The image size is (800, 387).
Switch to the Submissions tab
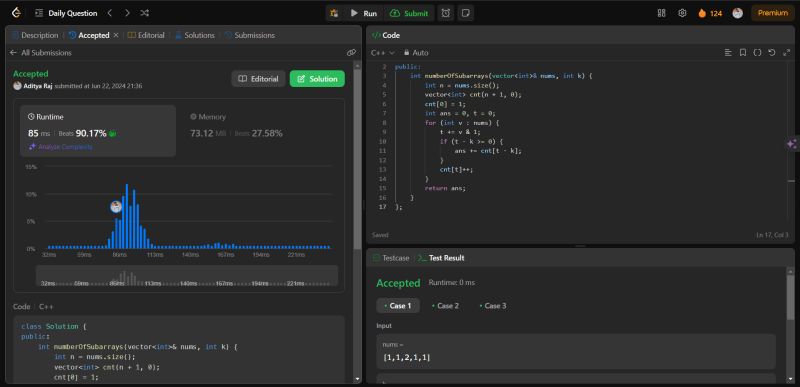pyautogui.click(x=249, y=35)
